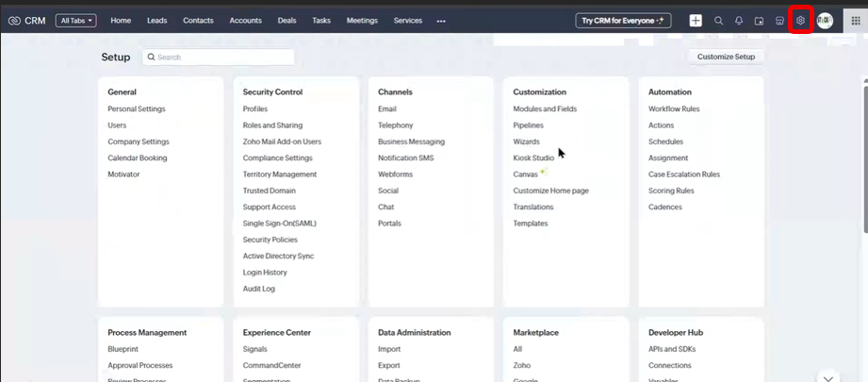The width and height of the screenshot is (868, 382).
Task: Click the Zoho CRM logo
Action: tap(26, 21)
